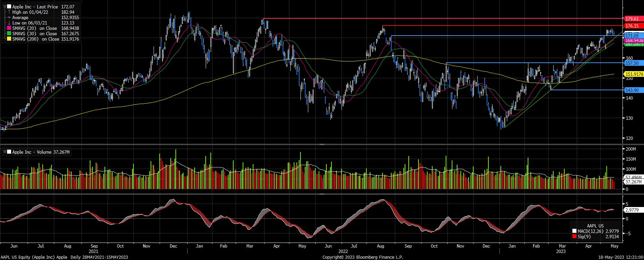Click the white Volume legend swatch
The width and height of the screenshot is (644, 260).
pos(9,152)
